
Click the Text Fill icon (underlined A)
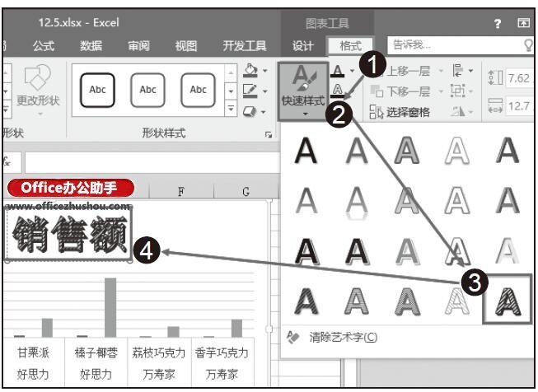[338, 71]
